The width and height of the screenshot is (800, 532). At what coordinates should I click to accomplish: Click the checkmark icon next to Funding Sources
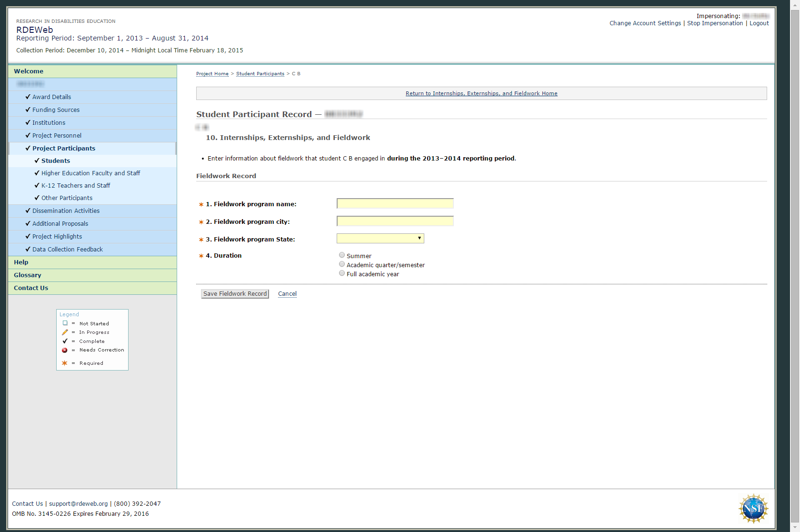click(28, 110)
